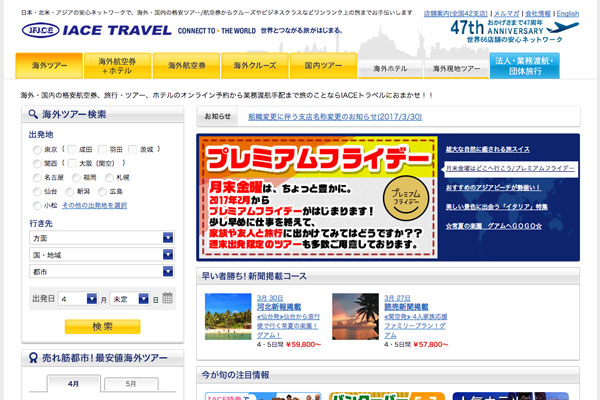Open the 読売新聞掲載 course link
The width and height of the screenshot is (600, 400).
406,307
